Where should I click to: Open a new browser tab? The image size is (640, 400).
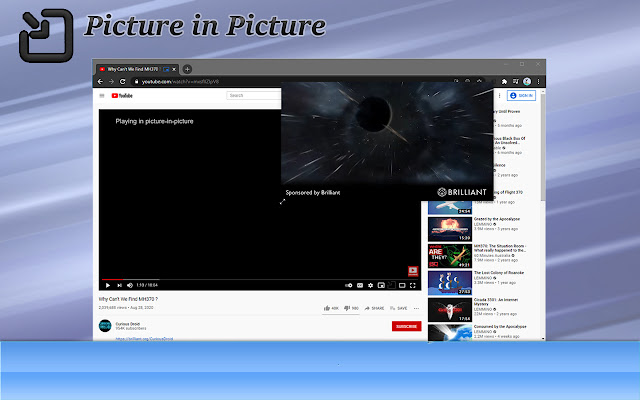coord(187,69)
